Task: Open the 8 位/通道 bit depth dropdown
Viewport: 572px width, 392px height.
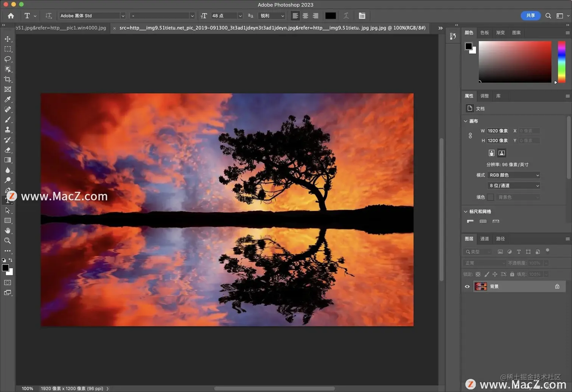Action: click(514, 185)
